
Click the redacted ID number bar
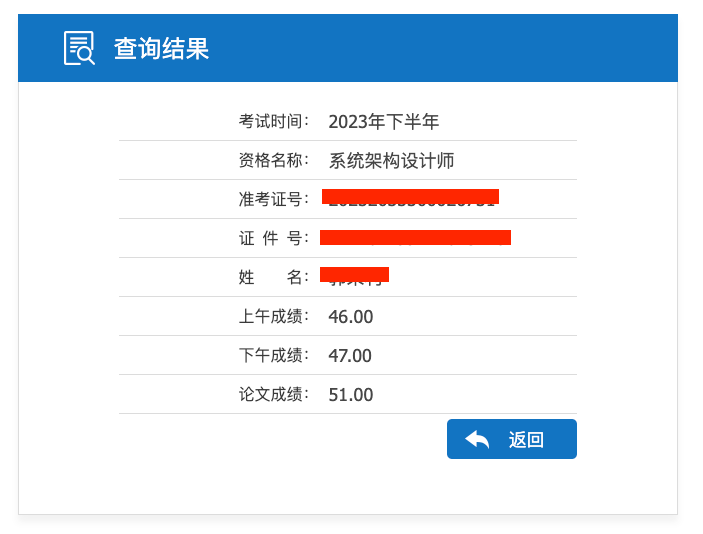point(415,237)
